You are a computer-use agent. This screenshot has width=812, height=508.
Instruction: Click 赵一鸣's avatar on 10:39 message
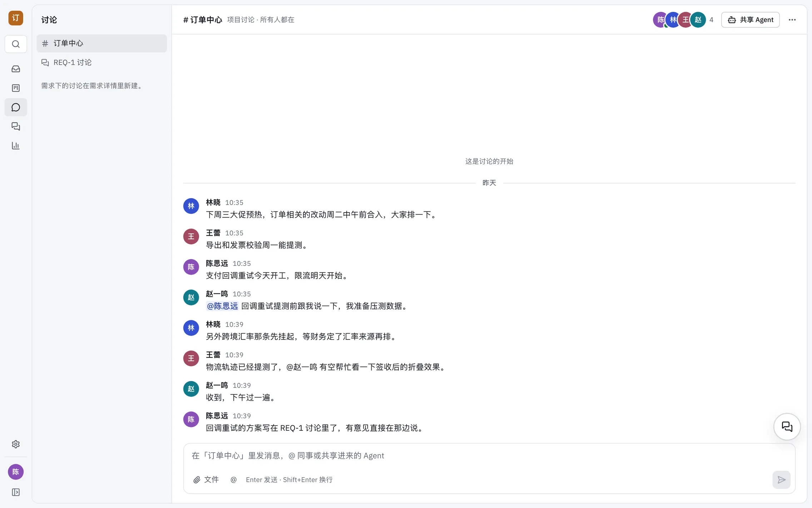click(x=191, y=389)
